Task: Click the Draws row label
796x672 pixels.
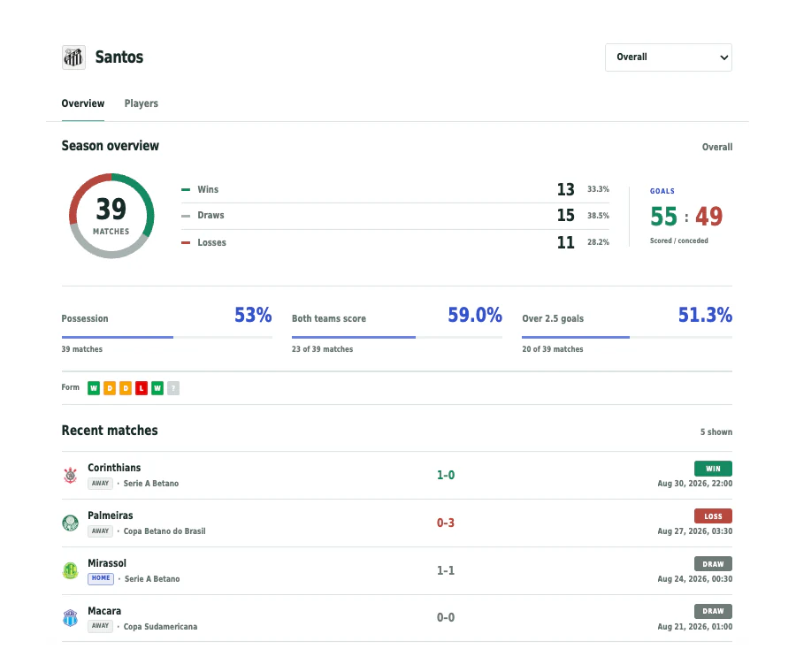Action: (210, 215)
